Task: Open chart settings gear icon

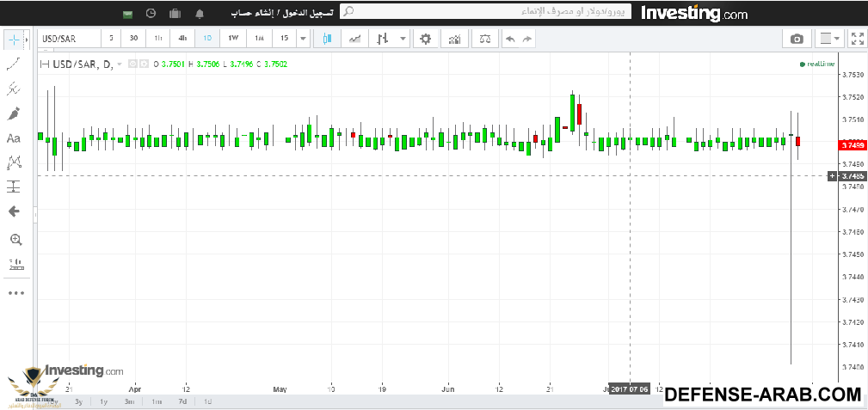Action: tap(424, 39)
